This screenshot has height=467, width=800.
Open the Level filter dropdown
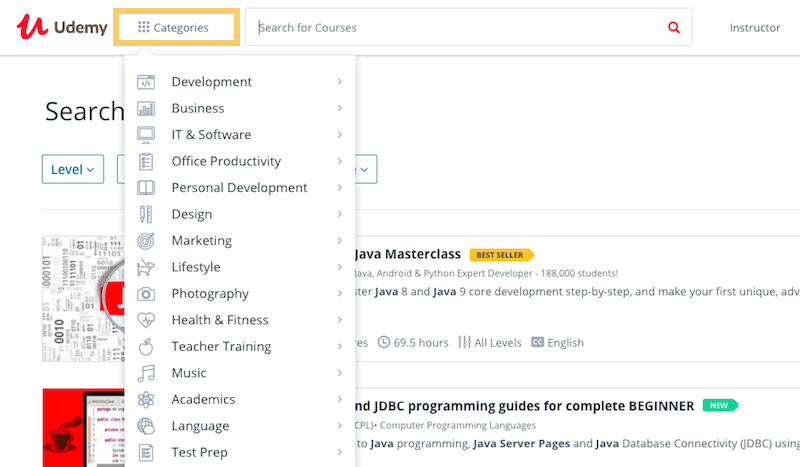[x=73, y=169]
